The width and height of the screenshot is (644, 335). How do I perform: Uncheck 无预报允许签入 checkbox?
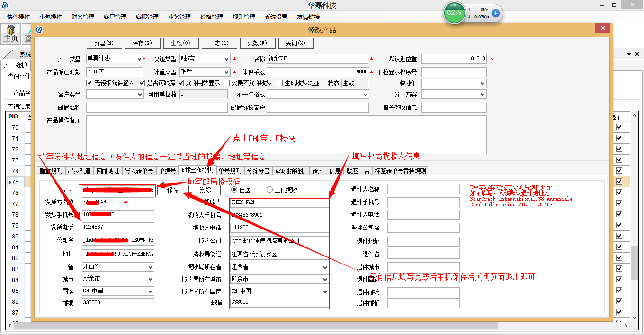pyautogui.click(x=89, y=83)
